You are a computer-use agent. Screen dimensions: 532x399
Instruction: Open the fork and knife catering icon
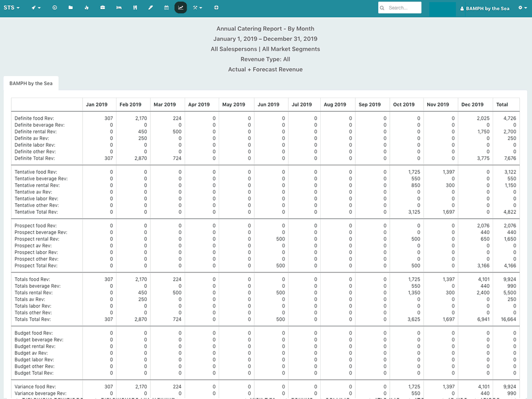[135, 8]
